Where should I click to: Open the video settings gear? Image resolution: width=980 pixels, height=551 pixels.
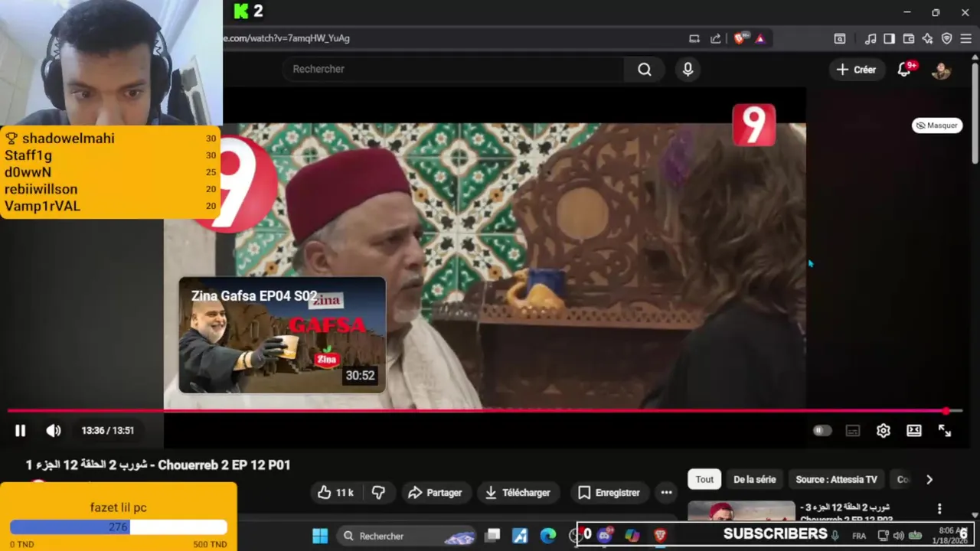(x=884, y=431)
